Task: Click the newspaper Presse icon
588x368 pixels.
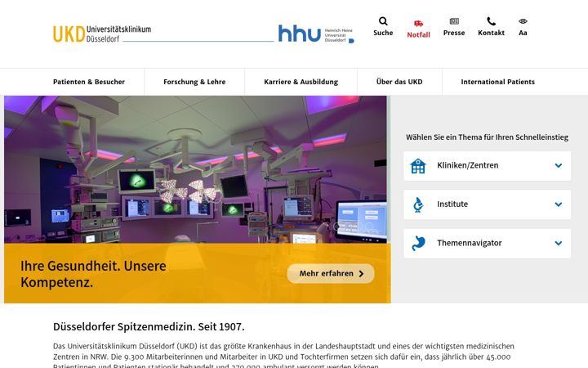Action: 454,21
